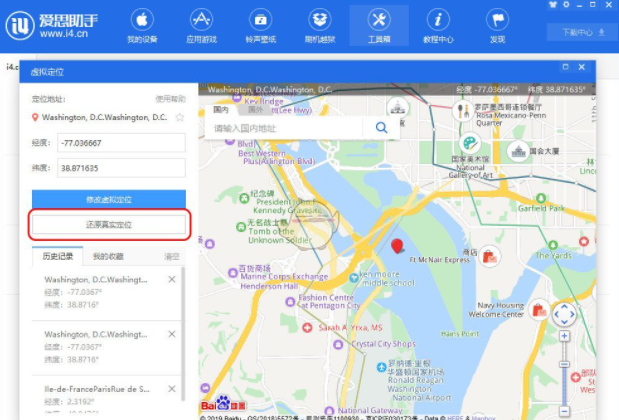Remove the Ile-de-France Paris history entry

(x=172, y=389)
